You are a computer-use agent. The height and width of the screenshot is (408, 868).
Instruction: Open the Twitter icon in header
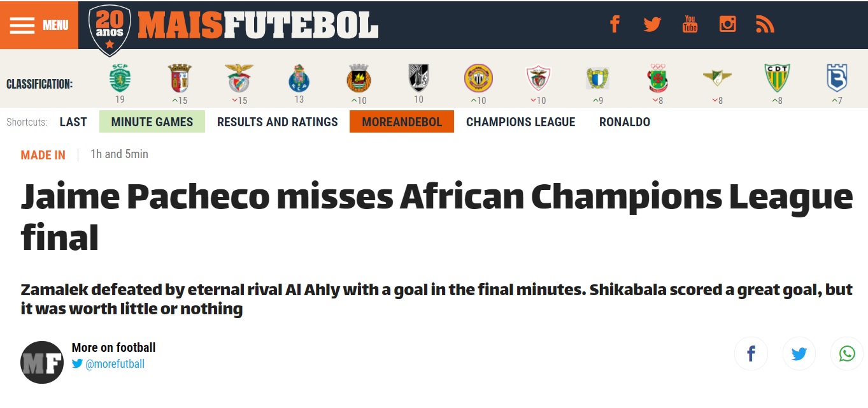click(x=652, y=24)
